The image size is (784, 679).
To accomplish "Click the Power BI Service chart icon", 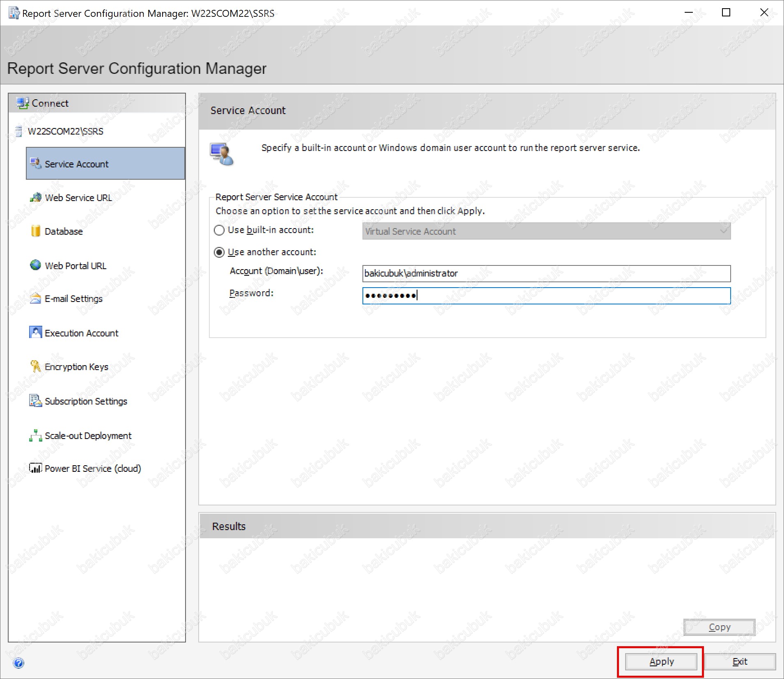I will 36,468.
